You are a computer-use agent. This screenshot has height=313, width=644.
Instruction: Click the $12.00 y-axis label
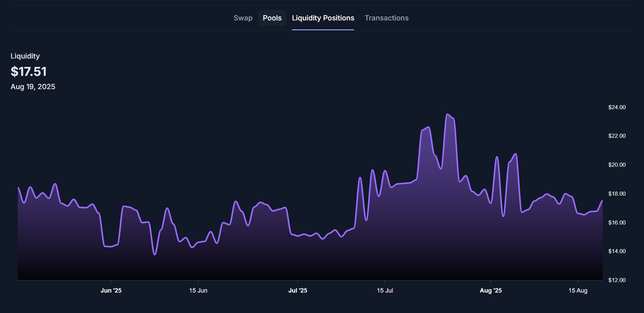(x=617, y=280)
